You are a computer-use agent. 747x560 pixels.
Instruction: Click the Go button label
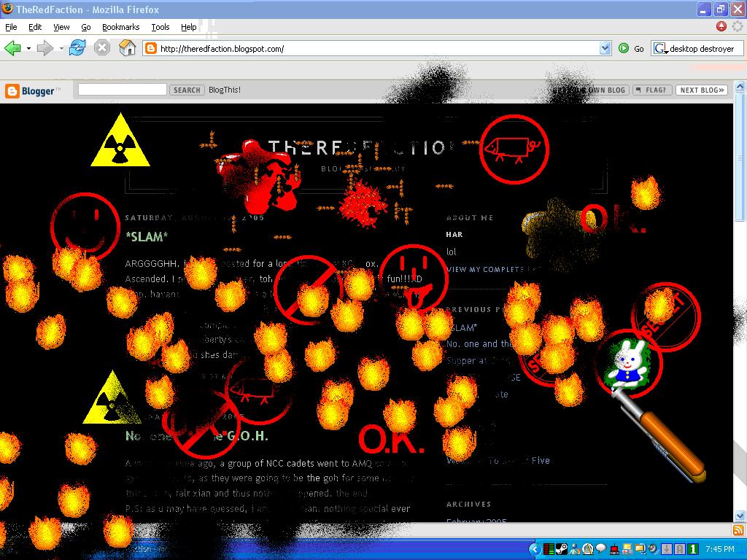pyautogui.click(x=639, y=49)
